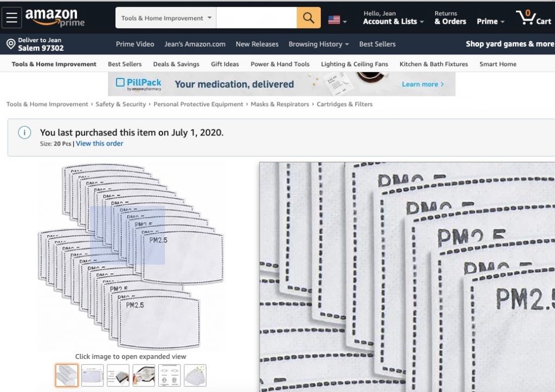Select the last product thumbnail of fanned filters
Viewport: 555px width, 392px height.
click(195, 375)
